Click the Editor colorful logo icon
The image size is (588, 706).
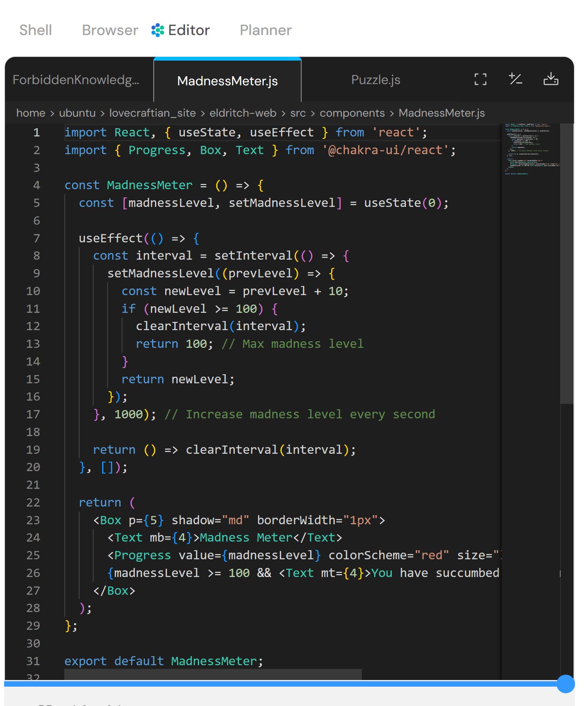click(x=157, y=30)
